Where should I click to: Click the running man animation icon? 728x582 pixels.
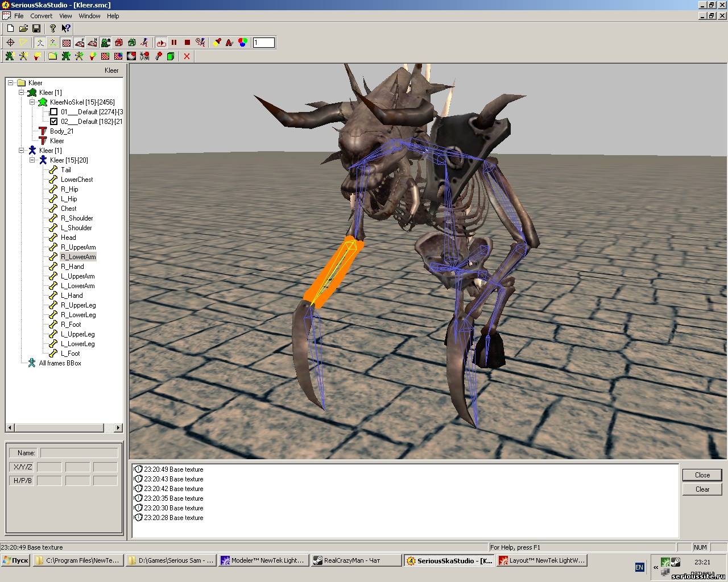coord(144,43)
